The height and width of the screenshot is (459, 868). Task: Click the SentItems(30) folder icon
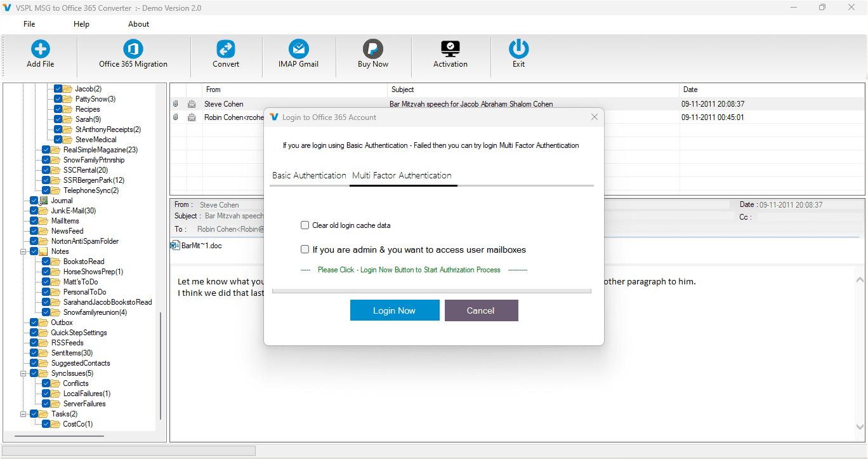(44, 353)
